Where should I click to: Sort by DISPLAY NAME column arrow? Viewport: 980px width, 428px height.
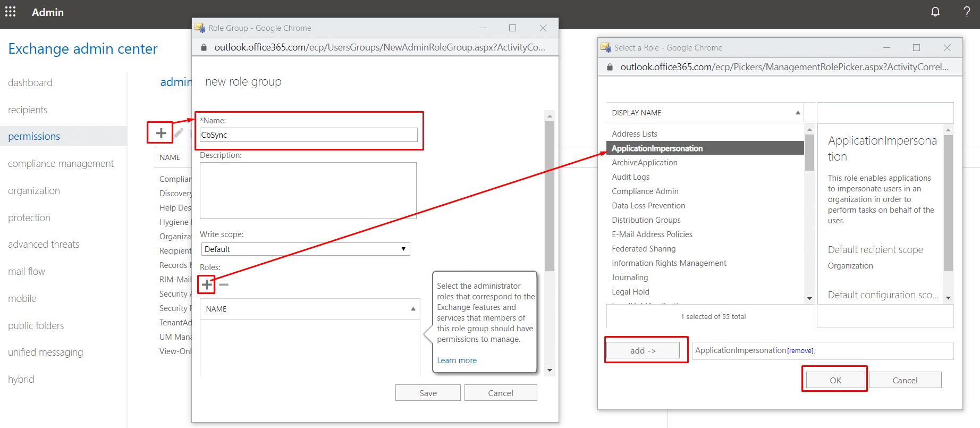(798, 113)
